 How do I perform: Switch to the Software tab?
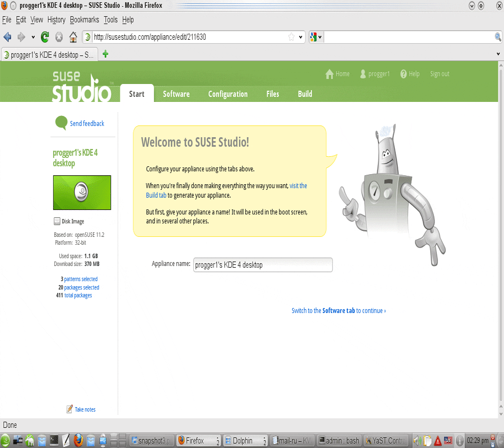point(176,94)
